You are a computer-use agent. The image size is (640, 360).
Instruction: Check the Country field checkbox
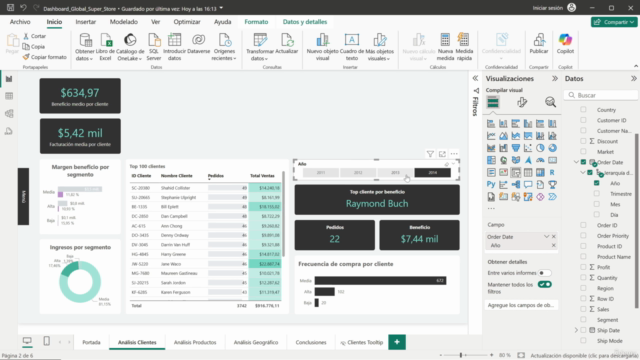pyautogui.click(x=583, y=109)
